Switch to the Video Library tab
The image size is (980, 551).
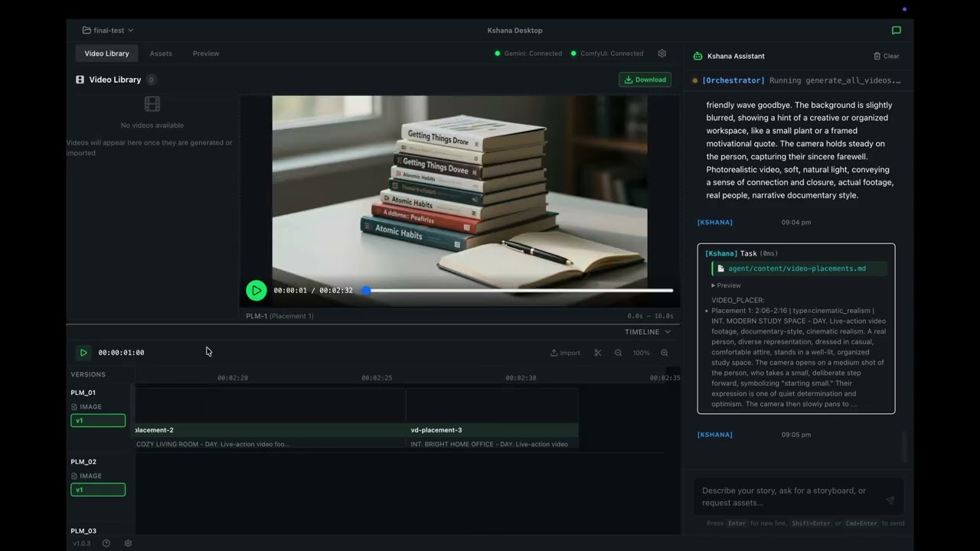(106, 54)
